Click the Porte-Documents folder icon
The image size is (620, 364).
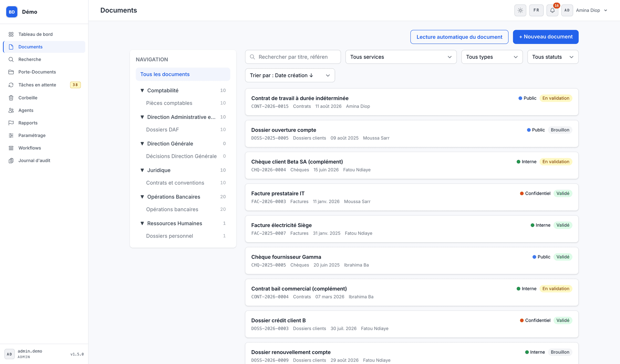pyautogui.click(x=11, y=72)
